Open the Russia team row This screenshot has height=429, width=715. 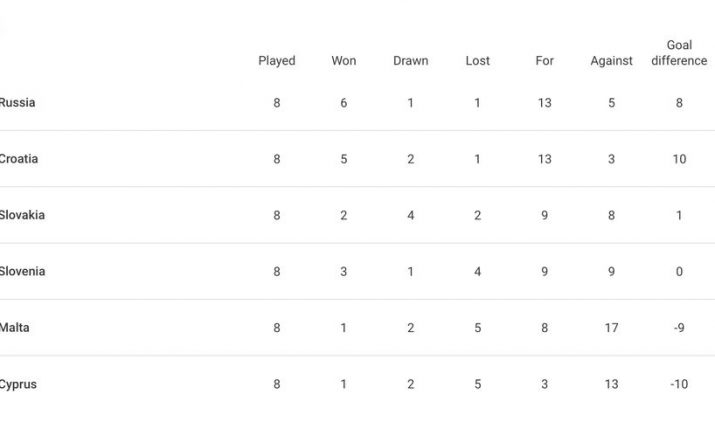[x=18, y=103]
